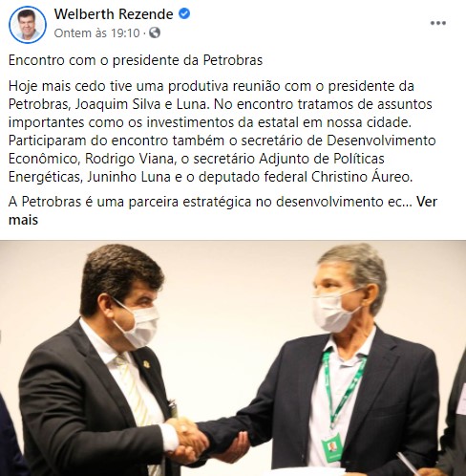466x476 pixels.
Task: Click the name 'Christino Áureo' in the text
Action: pyautogui.click(x=361, y=177)
